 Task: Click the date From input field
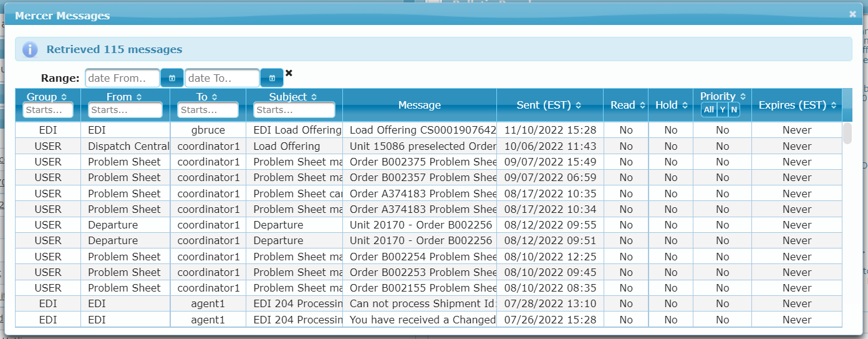click(x=122, y=78)
